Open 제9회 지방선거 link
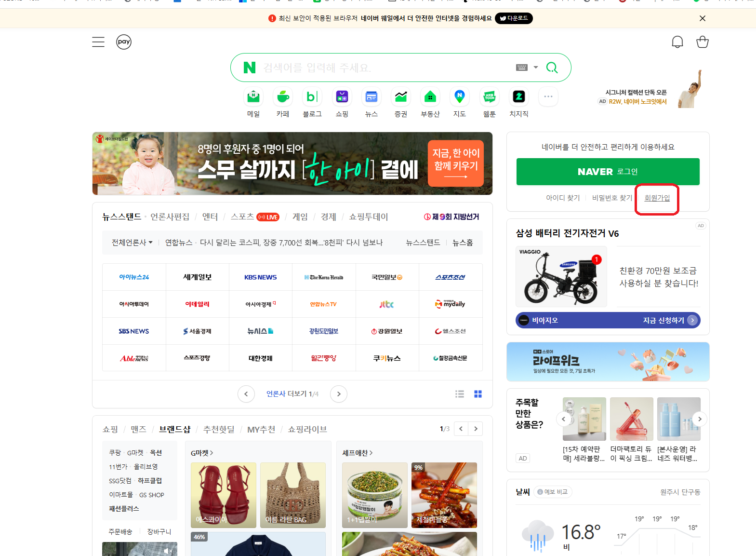Screen dimensions: 756x556 [x=451, y=217]
